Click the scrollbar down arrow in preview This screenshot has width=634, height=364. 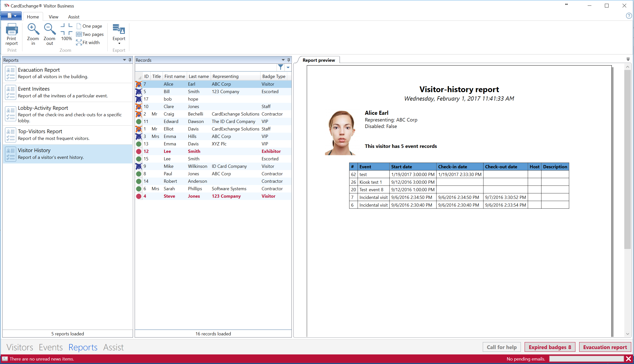coord(628,334)
